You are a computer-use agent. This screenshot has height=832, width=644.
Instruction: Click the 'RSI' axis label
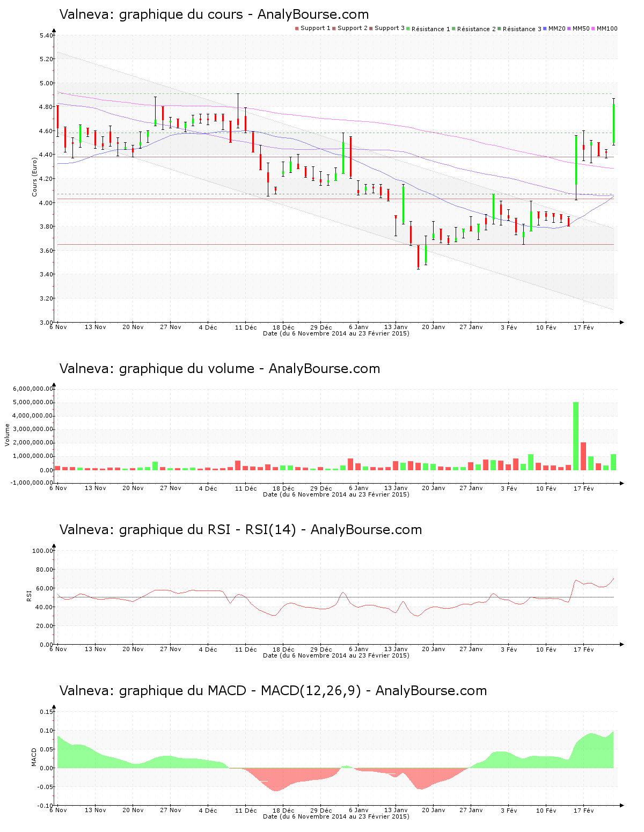coord(29,595)
